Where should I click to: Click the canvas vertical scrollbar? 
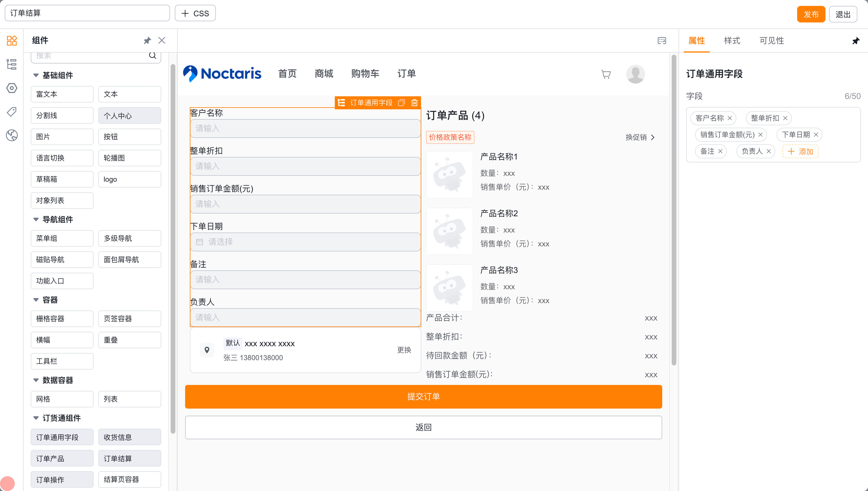(x=673, y=210)
